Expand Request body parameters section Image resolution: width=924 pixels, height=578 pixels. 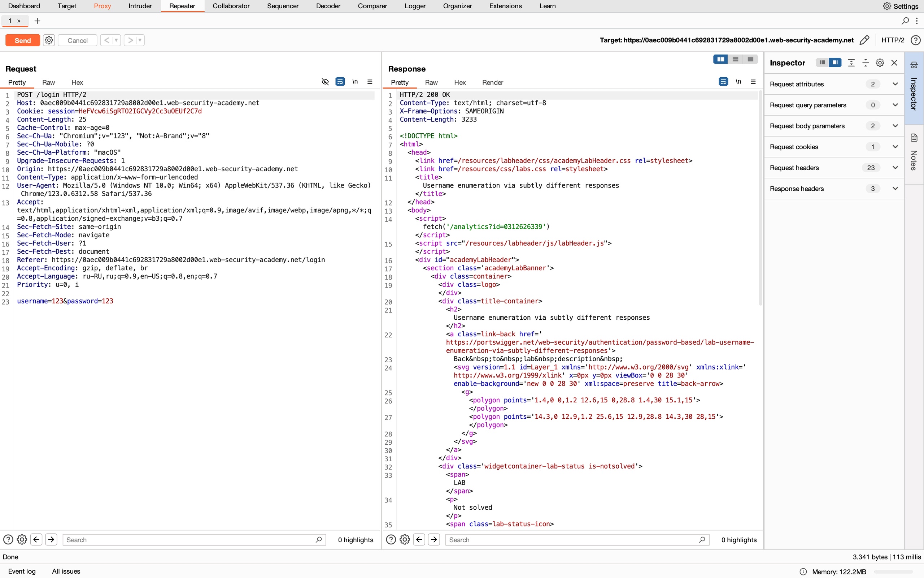(x=834, y=126)
